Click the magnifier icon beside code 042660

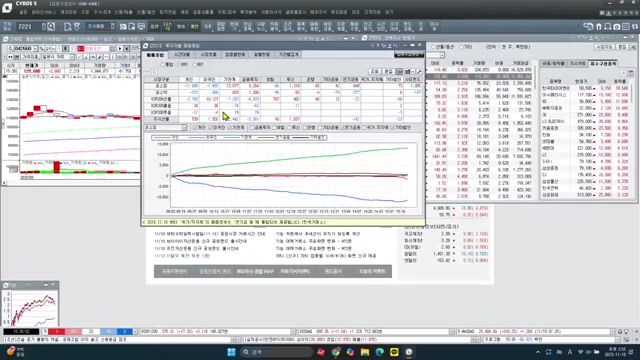[x=42, y=48]
